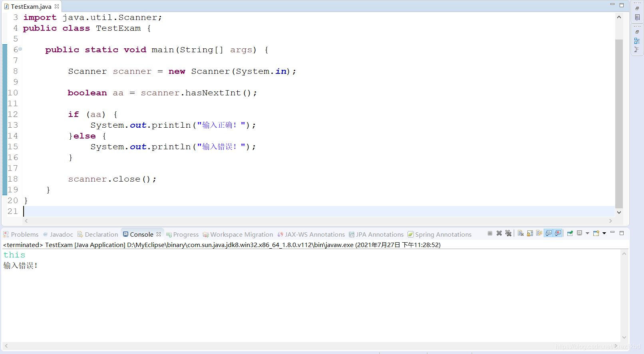Open the Outline fast view icon
Screen dimensions: 644x354
[637, 41]
